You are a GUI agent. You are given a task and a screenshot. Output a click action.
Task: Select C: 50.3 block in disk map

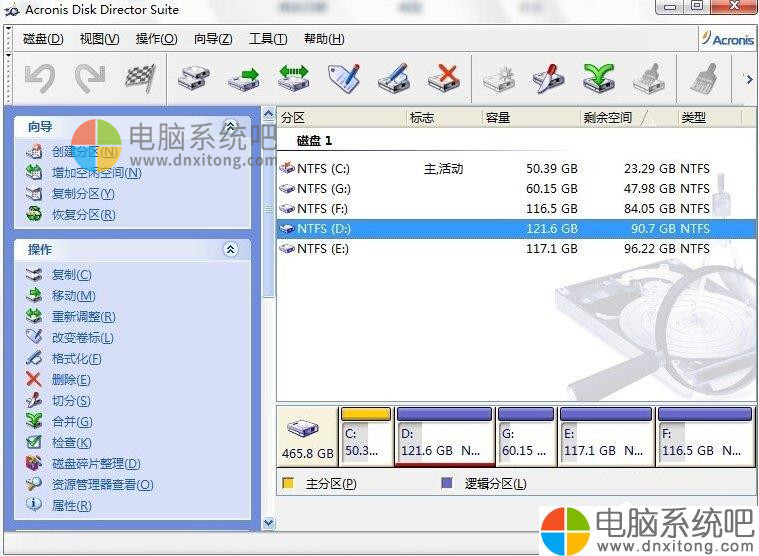(366, 437)
